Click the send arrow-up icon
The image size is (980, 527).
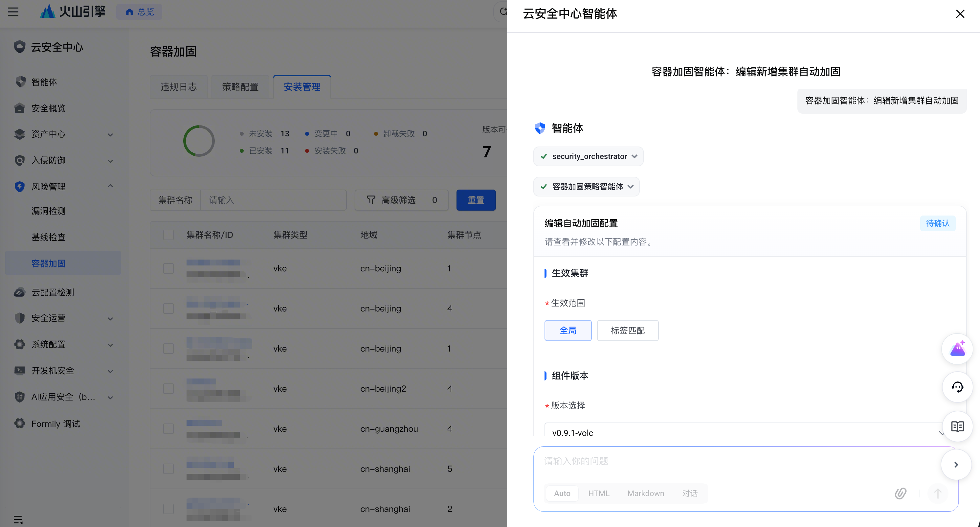pyautogui.click(x=938, y=493)
